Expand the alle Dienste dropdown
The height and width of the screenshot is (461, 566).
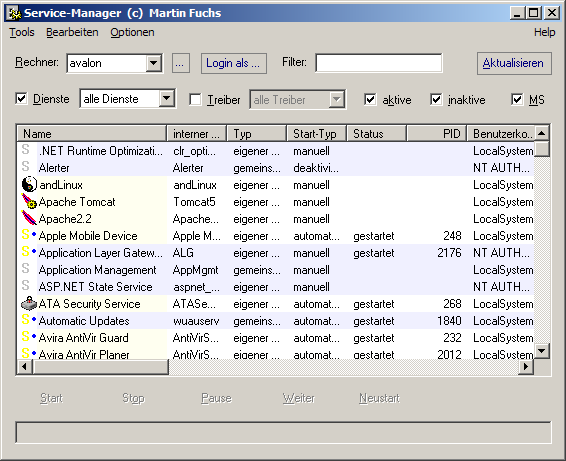pos(167,98)
